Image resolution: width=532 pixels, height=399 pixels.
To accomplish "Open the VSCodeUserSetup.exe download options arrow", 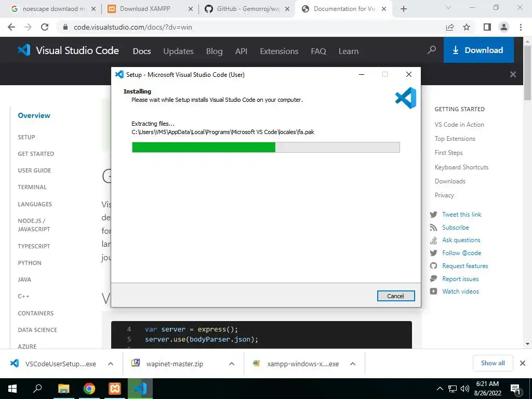I will [110, 364].
